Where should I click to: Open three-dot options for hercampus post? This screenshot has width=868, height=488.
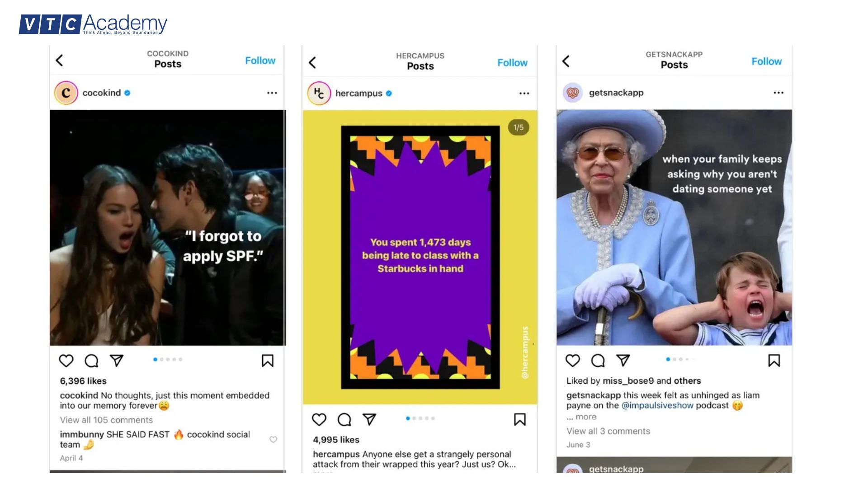pyautogui.click(x=524, y=94)
